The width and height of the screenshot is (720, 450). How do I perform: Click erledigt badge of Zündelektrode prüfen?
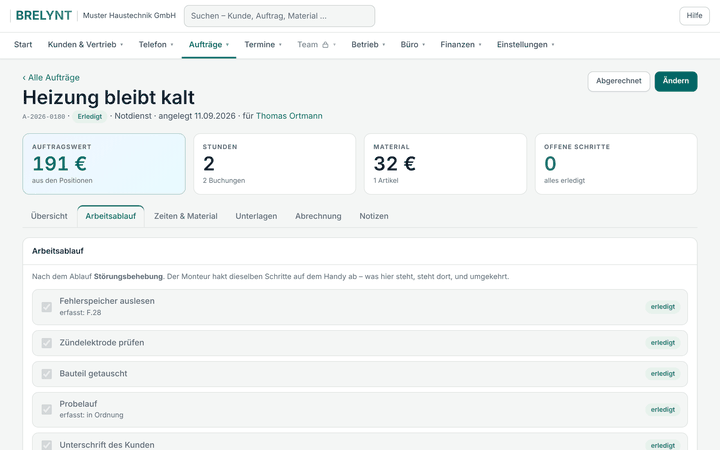pos(663,343)
